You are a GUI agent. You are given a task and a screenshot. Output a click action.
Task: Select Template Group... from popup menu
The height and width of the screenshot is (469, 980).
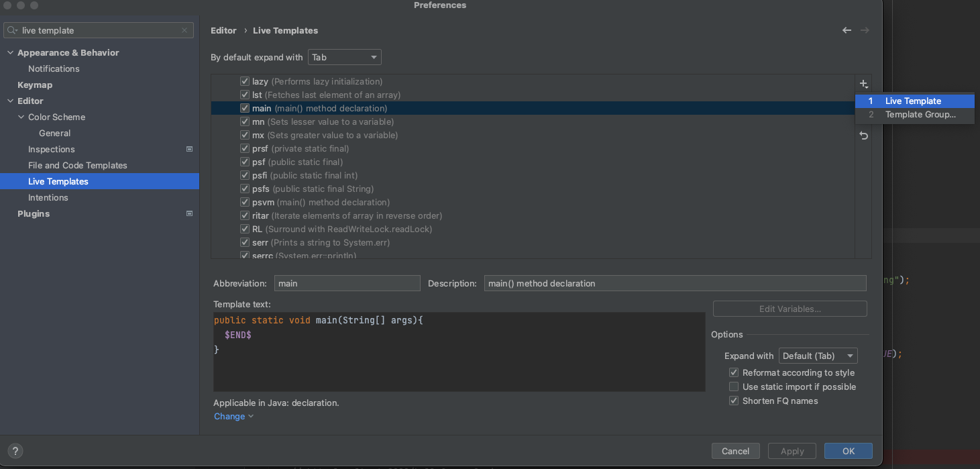coord(915,115)
